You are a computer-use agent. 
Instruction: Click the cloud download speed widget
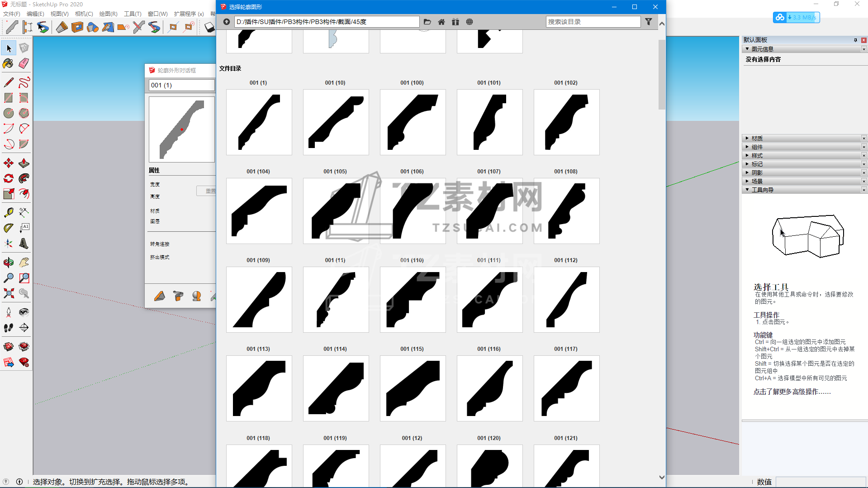click(797, 17)
